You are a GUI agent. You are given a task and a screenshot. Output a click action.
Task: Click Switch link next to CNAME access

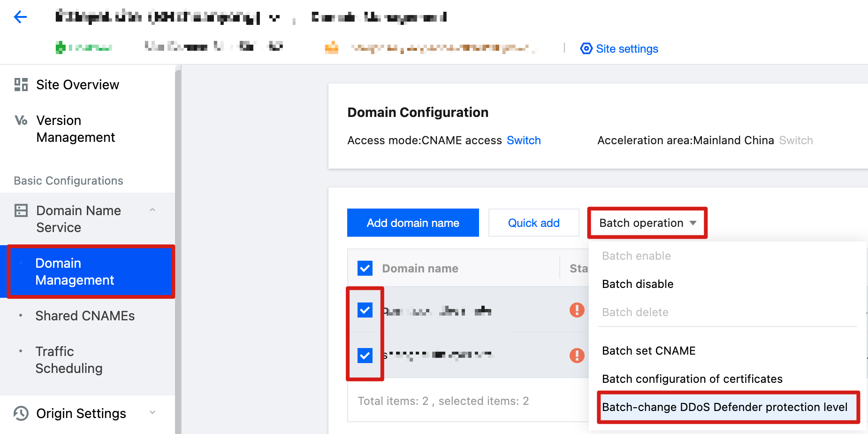[524, 140]
